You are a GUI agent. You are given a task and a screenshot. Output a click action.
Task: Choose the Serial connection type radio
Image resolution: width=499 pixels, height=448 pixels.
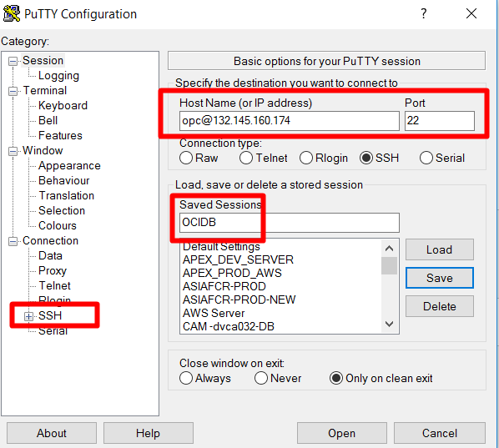(426, 158)
